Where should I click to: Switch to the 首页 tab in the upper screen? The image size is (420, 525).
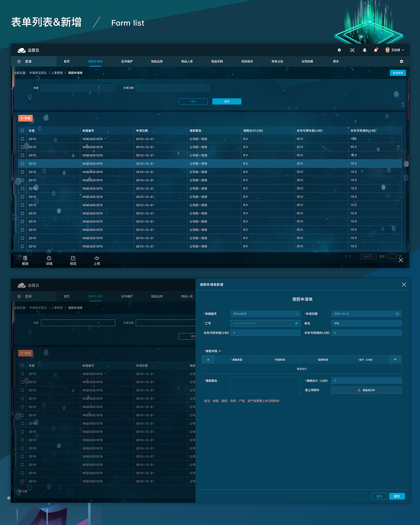[x=67, y=61]
